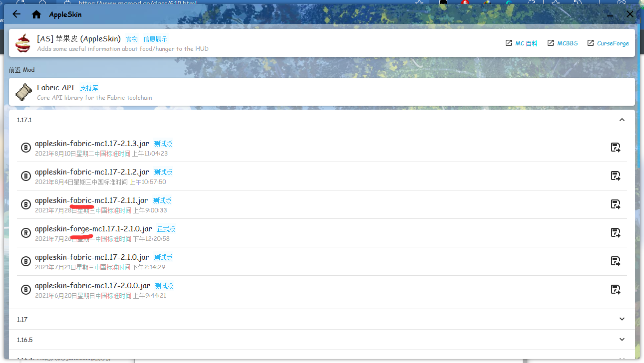Click the Fabric API mod icon
This screenshot has height=363, width=644.
pyautogui.click(x=23, y=92)
